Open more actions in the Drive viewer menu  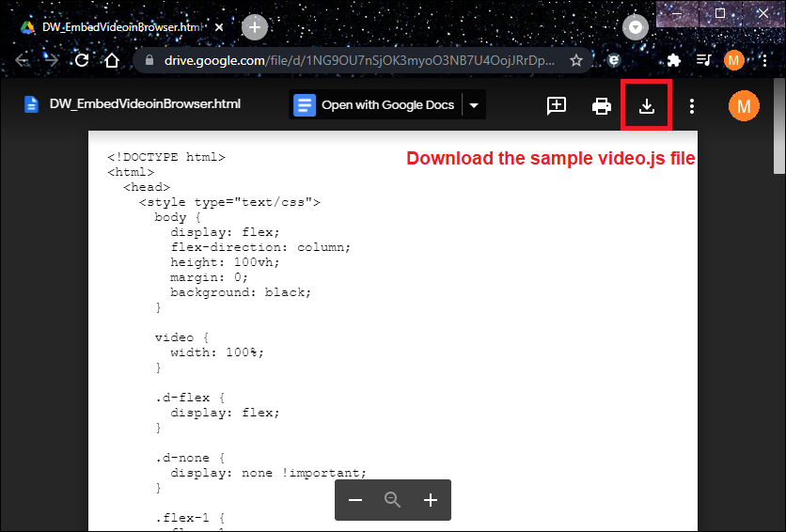pyautogui.click(x=692, y=105)
